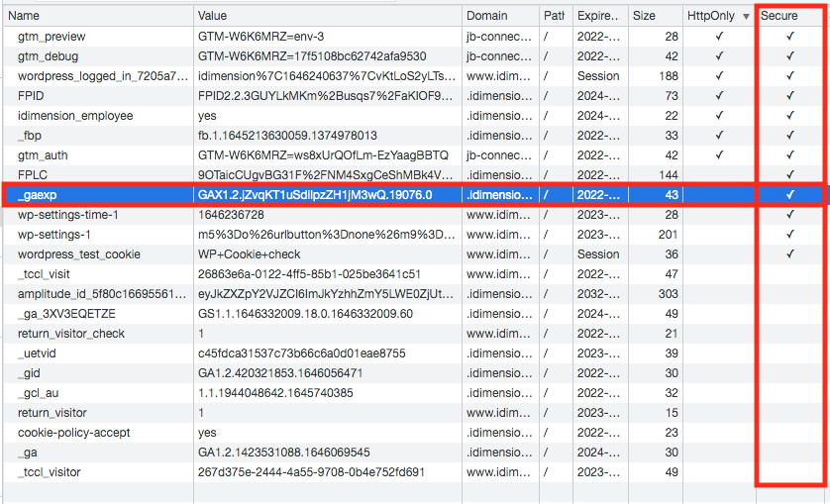
Task: Click the size 144 of FPLC
Action: click(x=668, y=175)
